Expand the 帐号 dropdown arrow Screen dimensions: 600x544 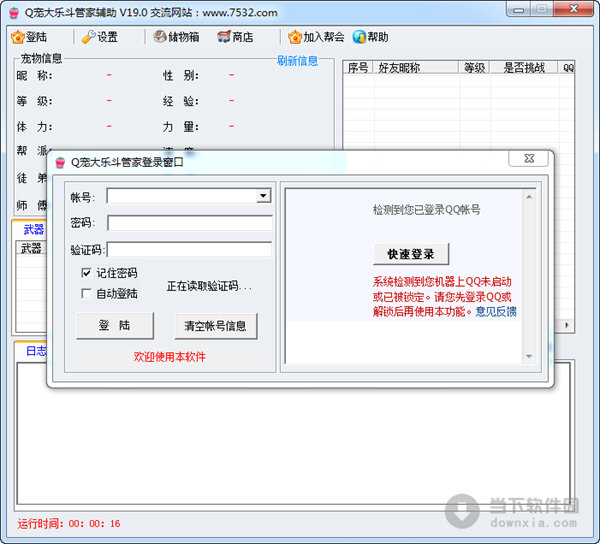pos(263,196)
